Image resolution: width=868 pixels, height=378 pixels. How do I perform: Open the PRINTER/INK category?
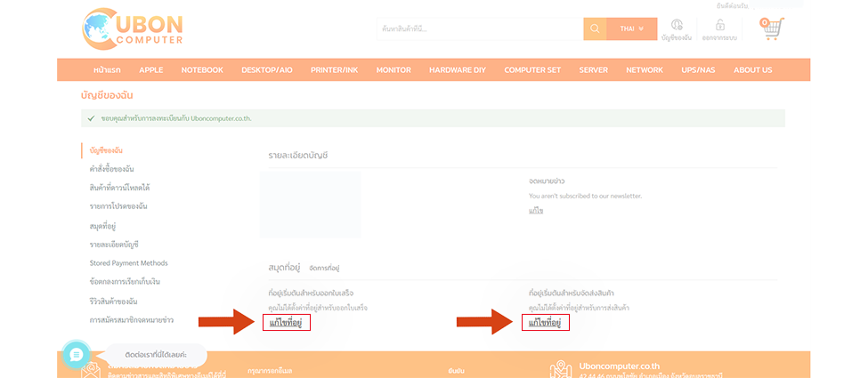point(334,70)
